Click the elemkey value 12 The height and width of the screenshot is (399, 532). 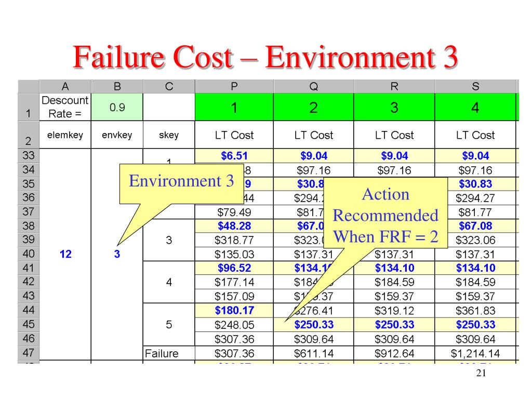pyautogui.click(x=65, y=254)
